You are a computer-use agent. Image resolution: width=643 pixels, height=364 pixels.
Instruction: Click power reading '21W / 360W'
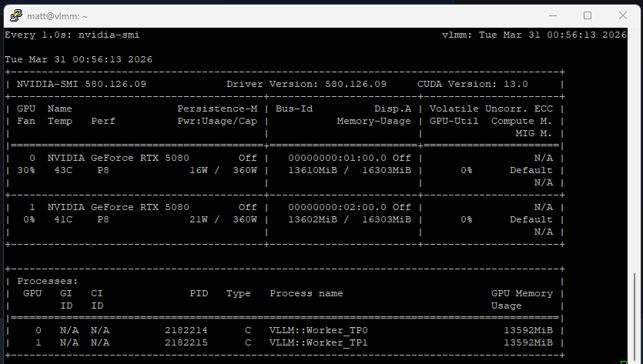[x=223, y=219]
